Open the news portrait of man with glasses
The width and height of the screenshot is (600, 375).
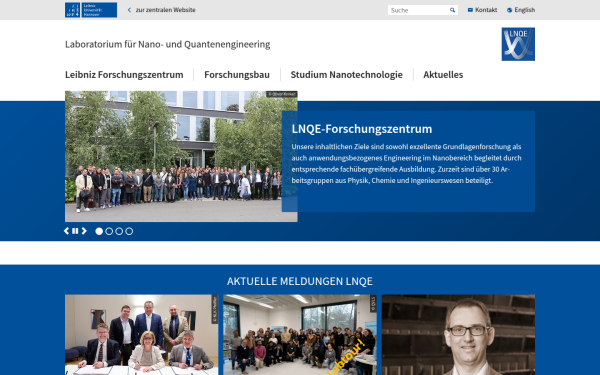coord(458,335)
